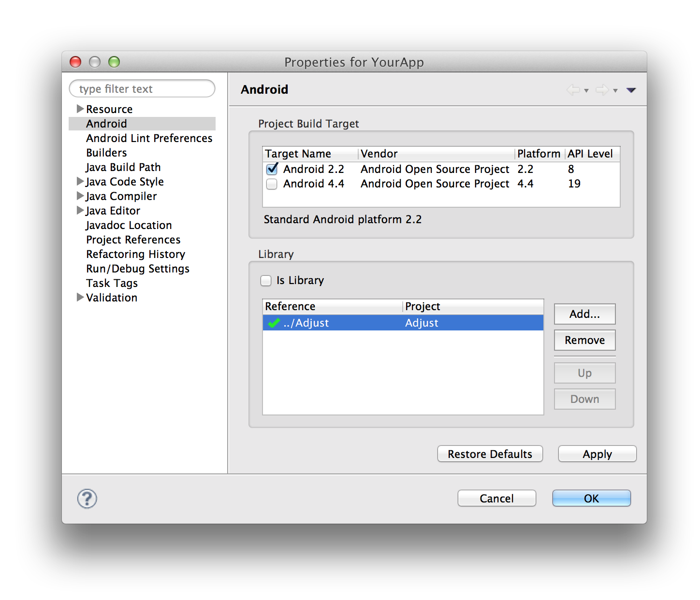
Task: Click the forward navigation arrow icon
Action: 602,90
